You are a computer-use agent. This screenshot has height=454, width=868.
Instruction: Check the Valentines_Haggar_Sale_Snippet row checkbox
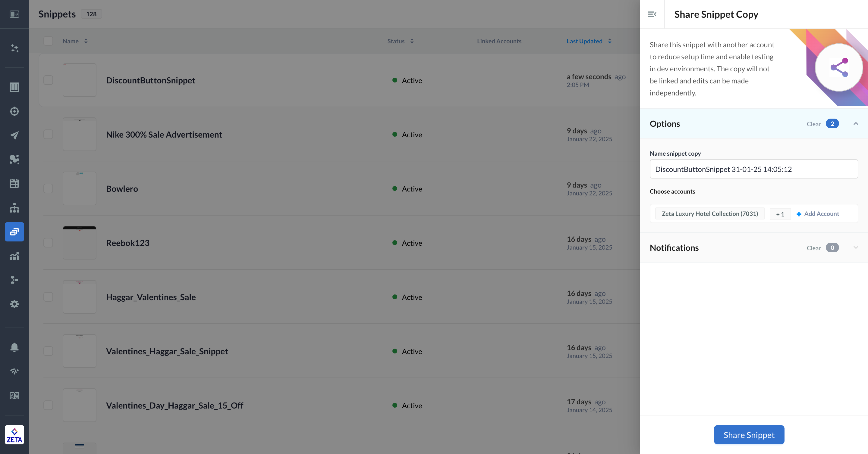point(48,351)
